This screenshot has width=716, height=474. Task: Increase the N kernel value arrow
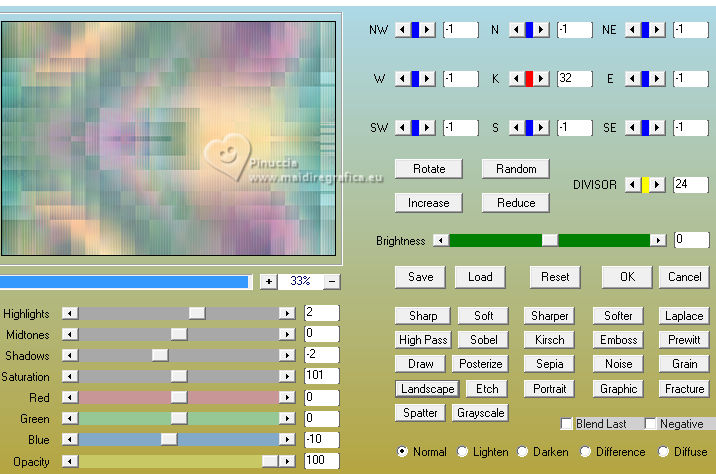[x=541, y=30]
